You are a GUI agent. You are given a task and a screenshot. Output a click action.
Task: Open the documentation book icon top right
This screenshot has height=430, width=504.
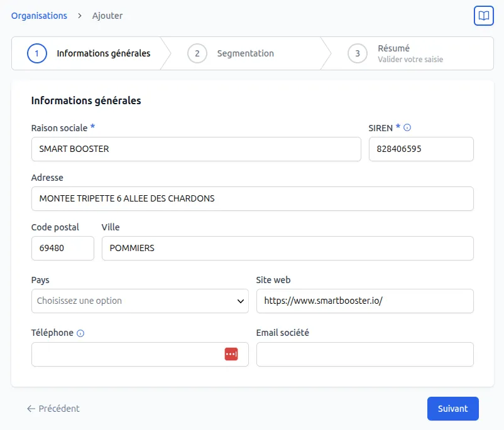(x=483, y=16)
